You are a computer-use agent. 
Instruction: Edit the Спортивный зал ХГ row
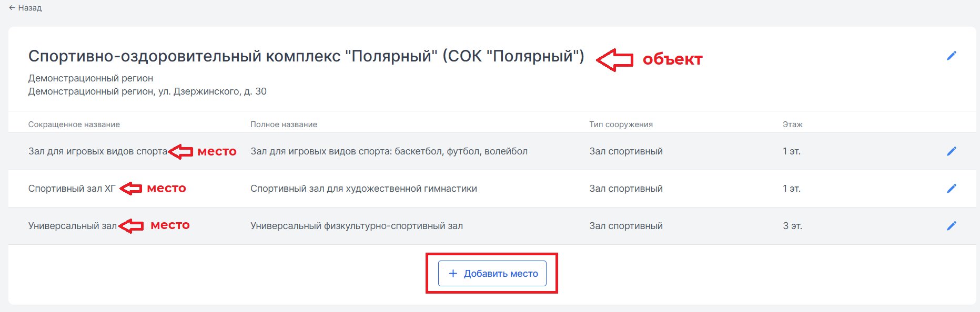pos(951,189)
